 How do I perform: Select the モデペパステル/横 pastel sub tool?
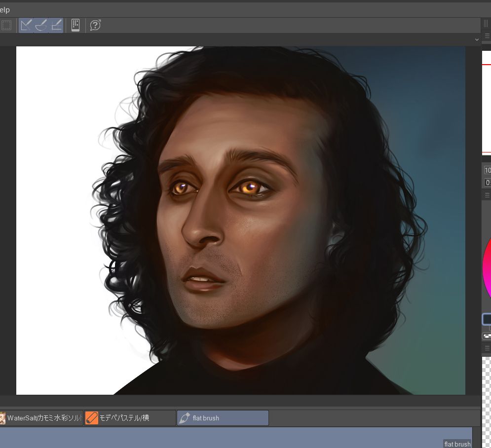[x=130, y=418]
